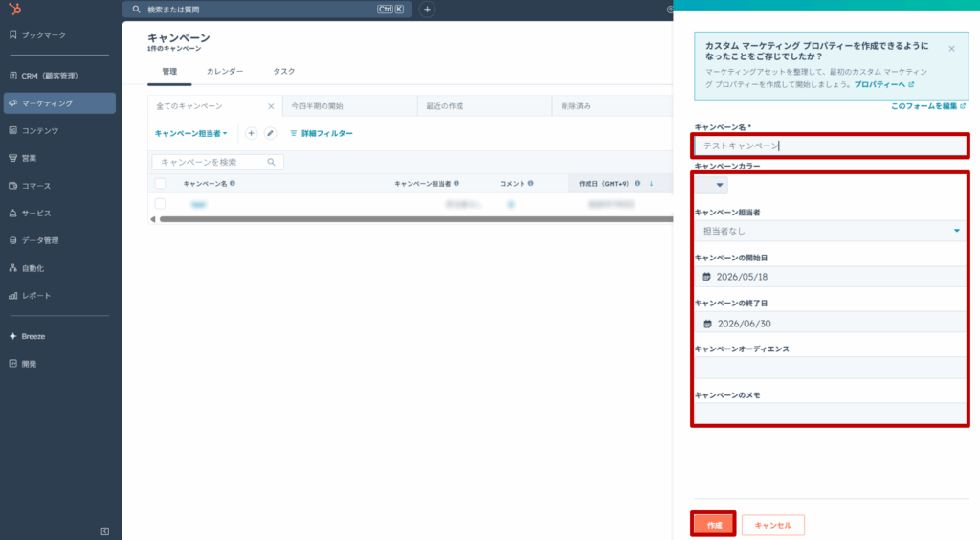This screenshot has height=540, width=980.
Task: Click the HubSpot sprocket logo icon
Action: [x=15, y=9]
